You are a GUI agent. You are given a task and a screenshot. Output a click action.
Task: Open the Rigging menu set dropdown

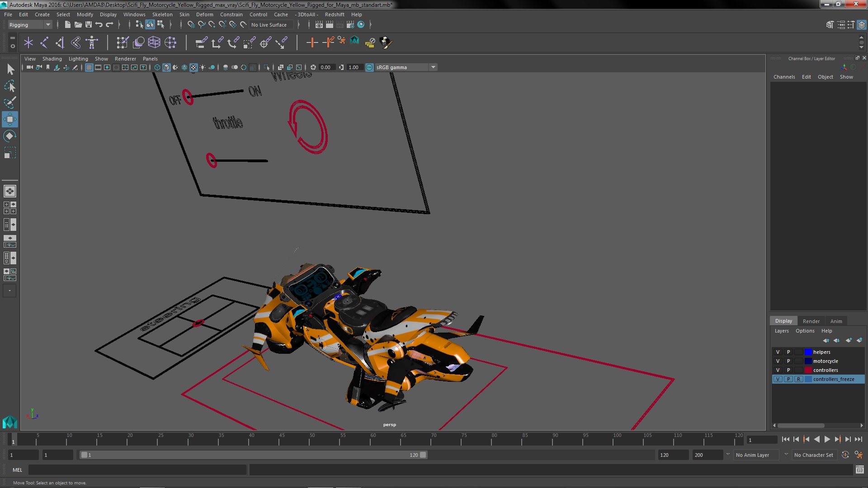point(30,25)
